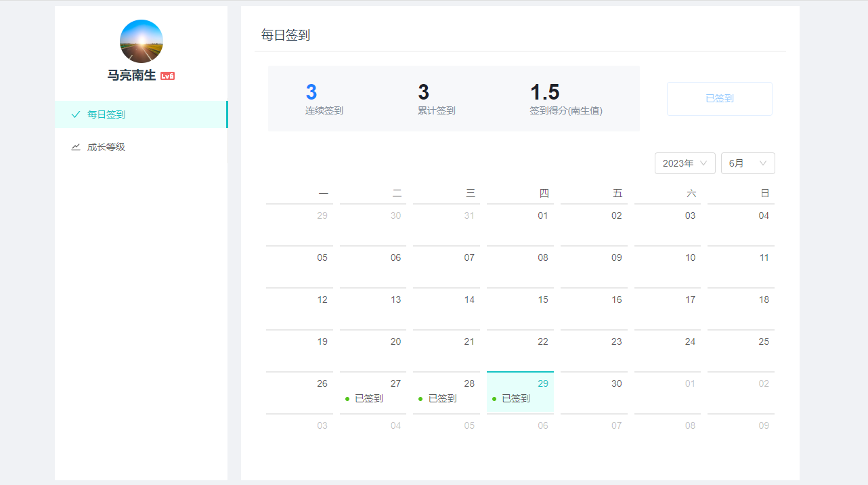The height and width of the screenshot is (485, 868).
Task: Click the chevron arrow in the 2023年 selector
Action: click(703, 163)
